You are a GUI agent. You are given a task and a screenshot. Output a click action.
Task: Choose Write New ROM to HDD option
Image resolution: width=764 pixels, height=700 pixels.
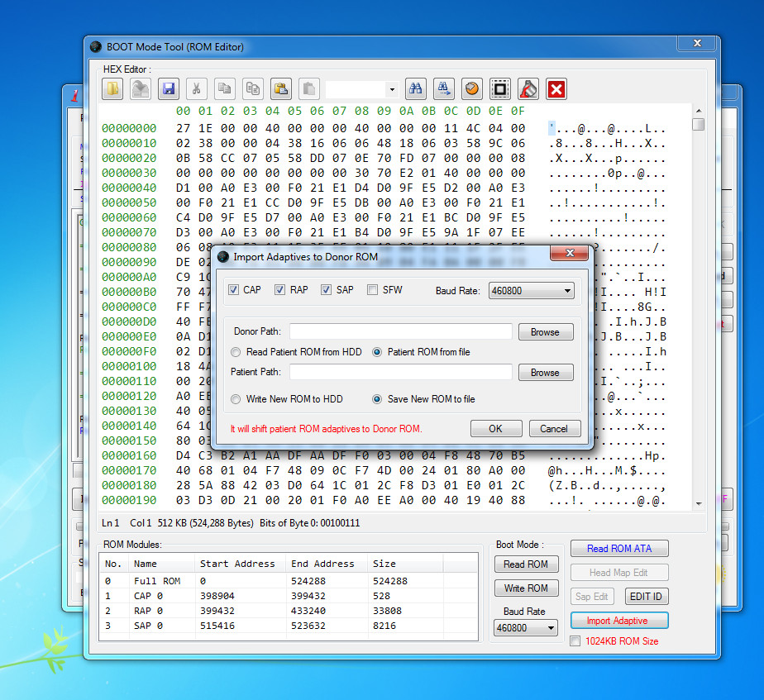[236, 399]
